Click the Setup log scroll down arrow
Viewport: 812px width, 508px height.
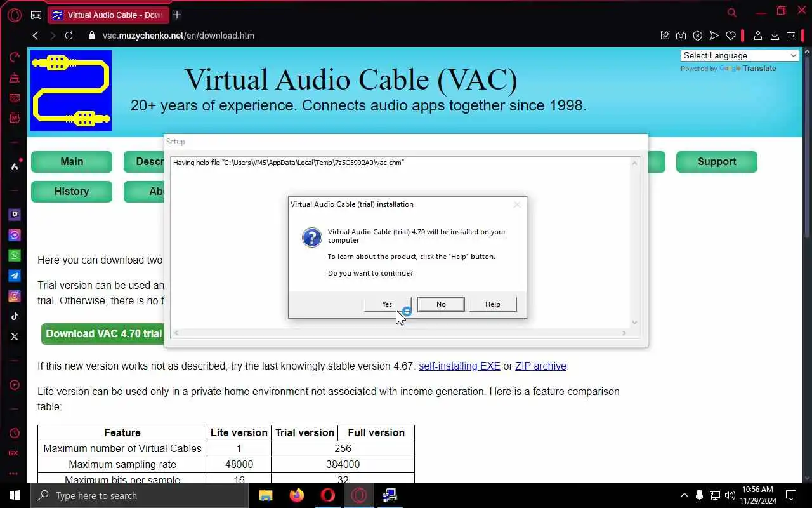pos(634,323)
